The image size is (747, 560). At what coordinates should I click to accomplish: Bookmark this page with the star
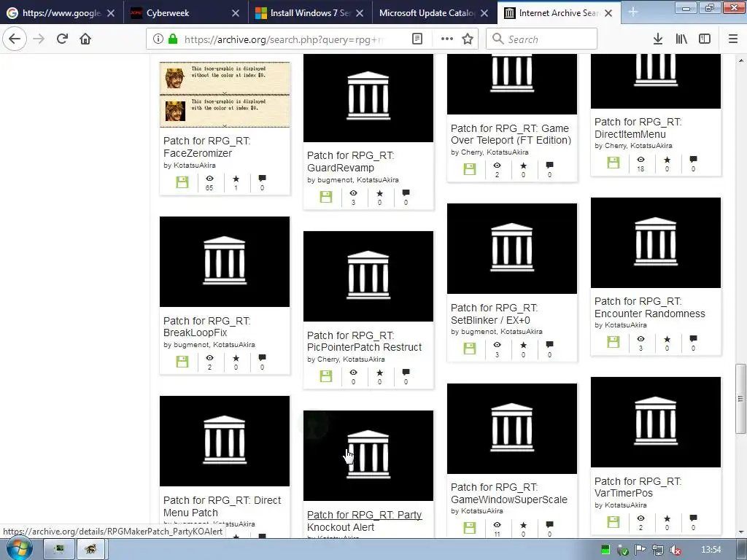click(468, 39)
